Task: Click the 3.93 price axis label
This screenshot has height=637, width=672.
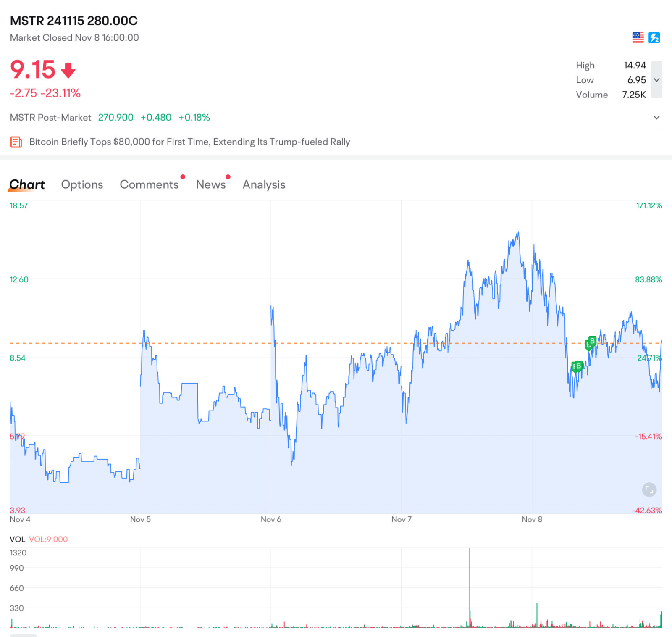Action: pyautogui.click(x=18, y=511)
